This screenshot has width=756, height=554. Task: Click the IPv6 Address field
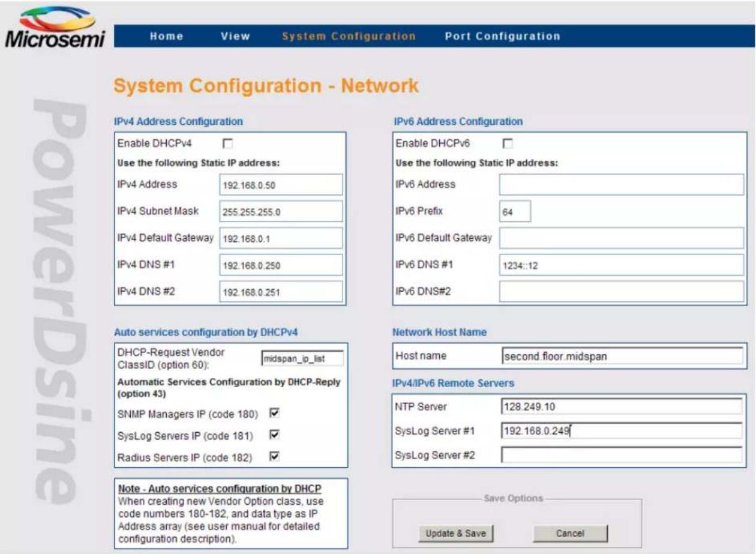(622, 184)
